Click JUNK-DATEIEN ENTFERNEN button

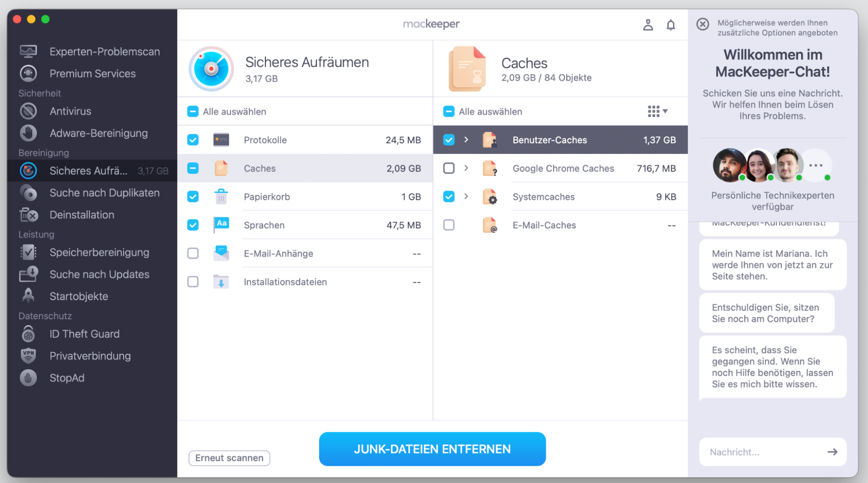pyautogui.click(x=432, y=449)
